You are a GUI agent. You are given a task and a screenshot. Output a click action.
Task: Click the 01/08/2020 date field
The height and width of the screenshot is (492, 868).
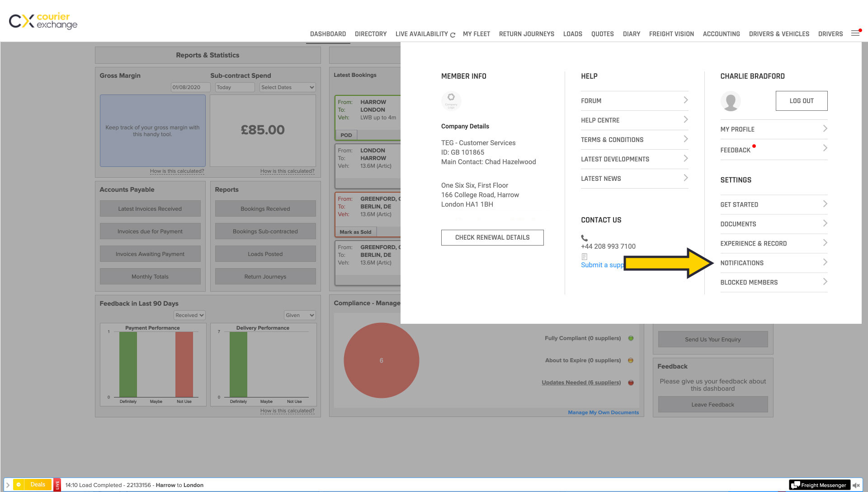tap(190, 87)
